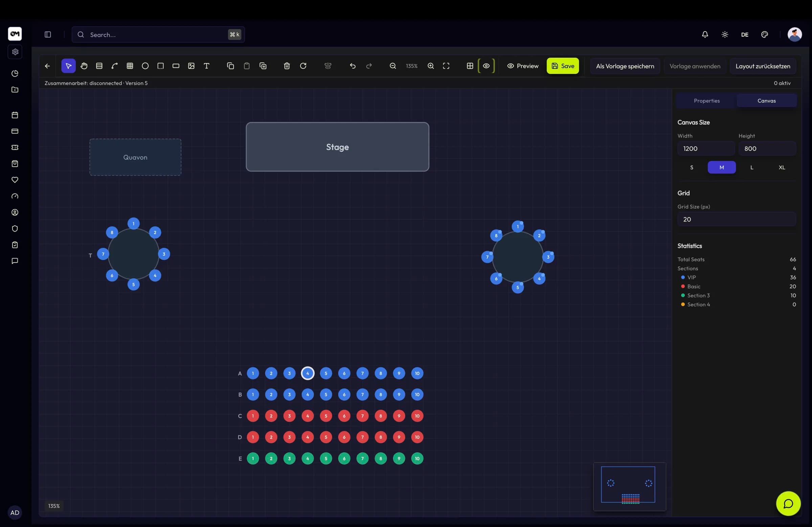Click the Basic section red dot
Screen dimensions: 812x527
683,286
